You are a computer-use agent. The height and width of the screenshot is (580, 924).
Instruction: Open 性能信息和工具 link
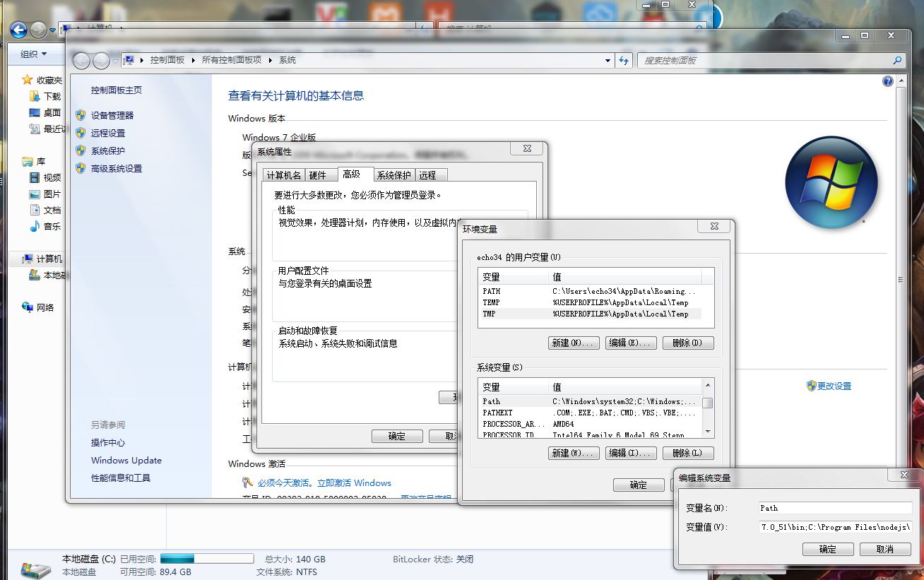point(120,478)
